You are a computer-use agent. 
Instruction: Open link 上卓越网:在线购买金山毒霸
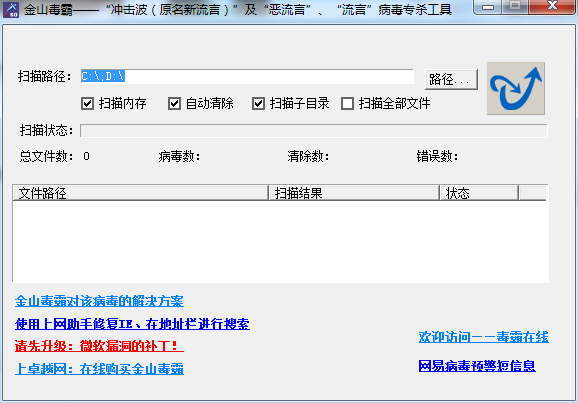click(99, 369)
